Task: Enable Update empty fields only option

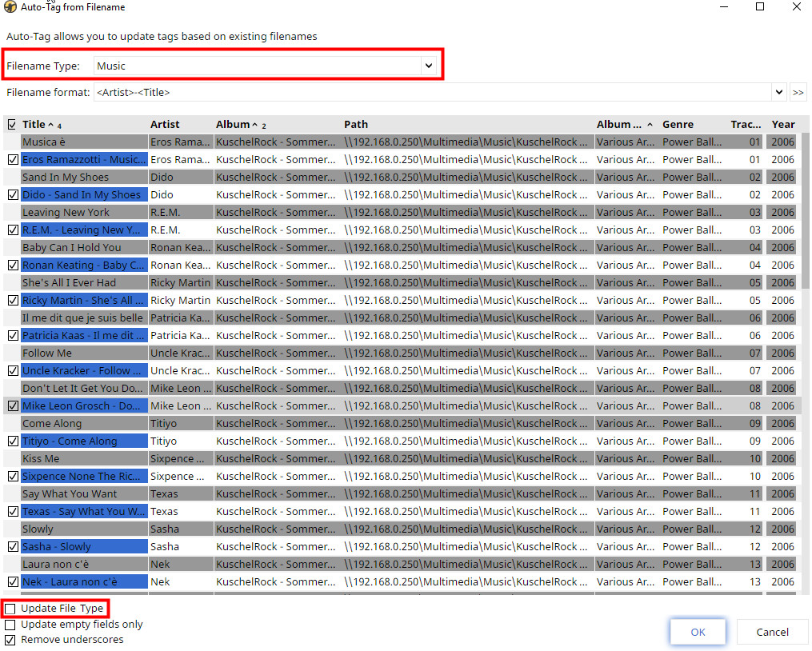Action: 10,625
